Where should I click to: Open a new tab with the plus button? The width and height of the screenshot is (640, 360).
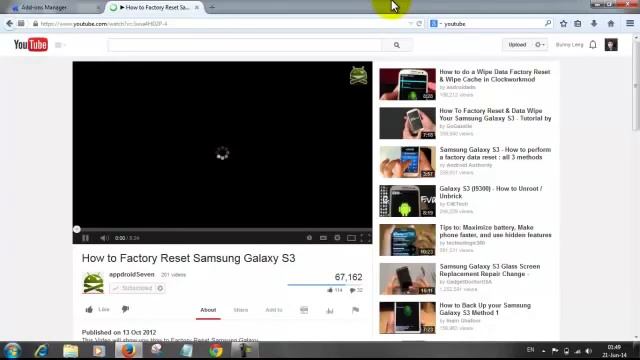(212, 7)
